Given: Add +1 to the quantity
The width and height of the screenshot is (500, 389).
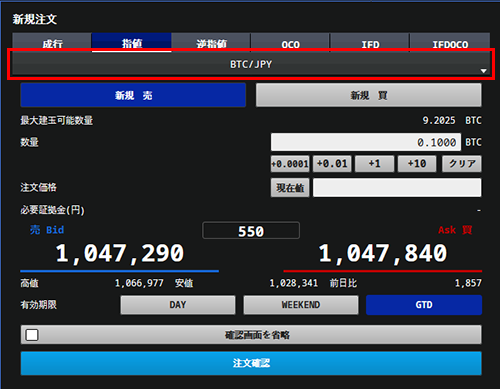Looking at the screenshot, I should [x=374, y=164].
